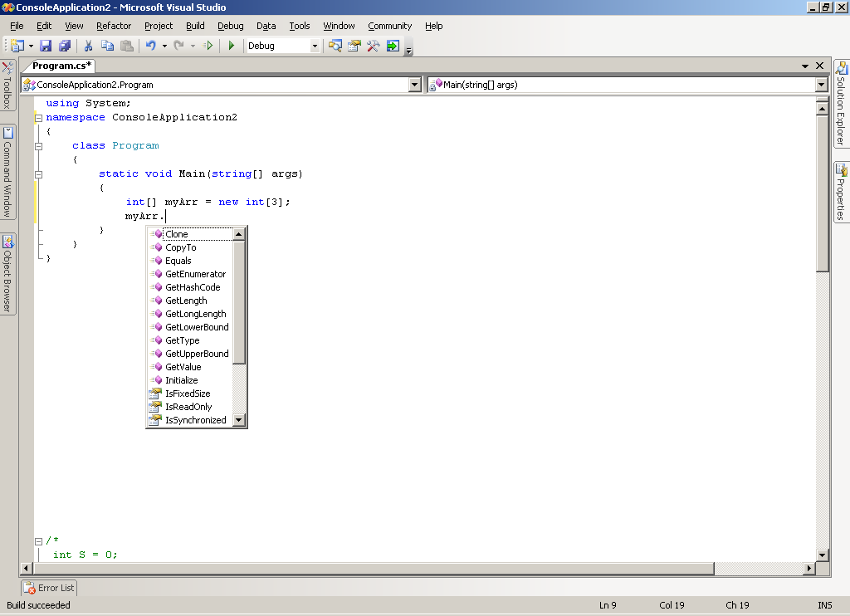Viewport: 850px width, 616px height.
Task: Open the Debug menu
Action: point(231,26)
